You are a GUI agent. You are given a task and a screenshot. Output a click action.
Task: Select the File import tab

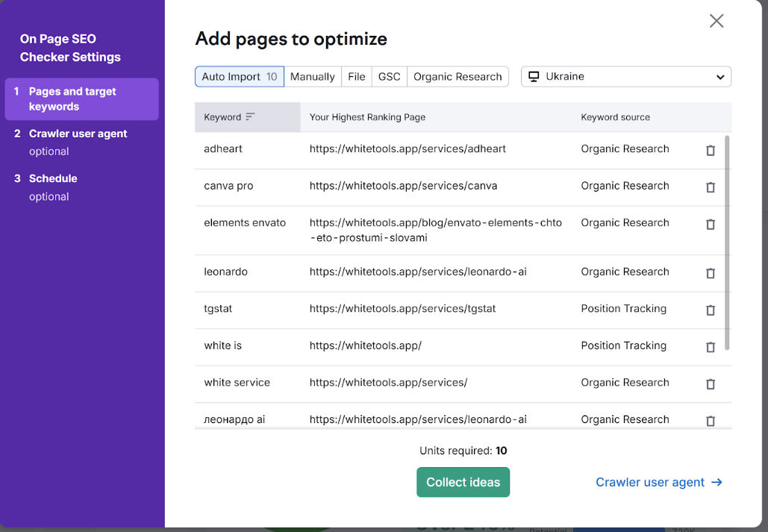(357, 77)
